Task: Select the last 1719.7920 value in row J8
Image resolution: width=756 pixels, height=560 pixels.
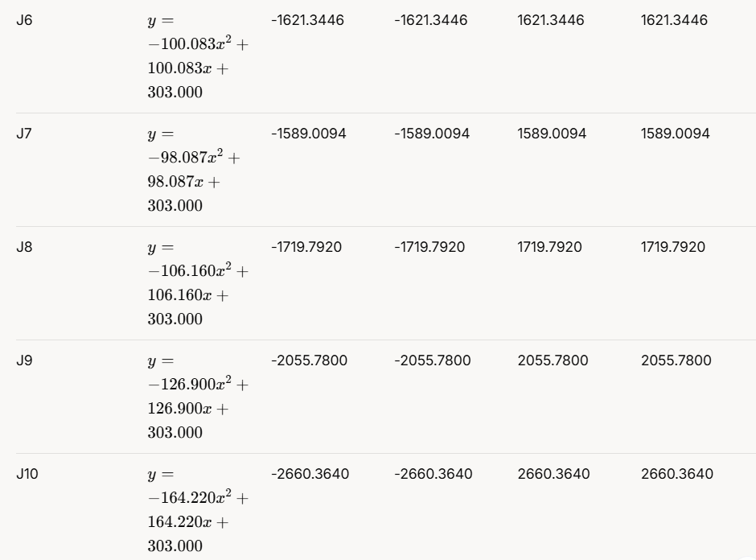Action: (673, 247)
